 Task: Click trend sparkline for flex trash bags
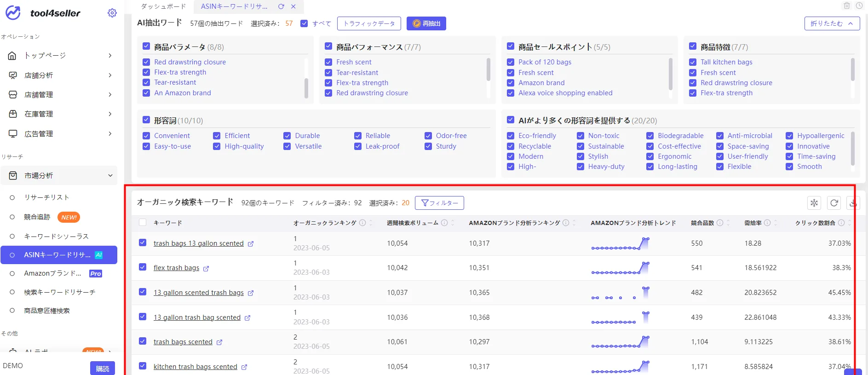[621, 268]
